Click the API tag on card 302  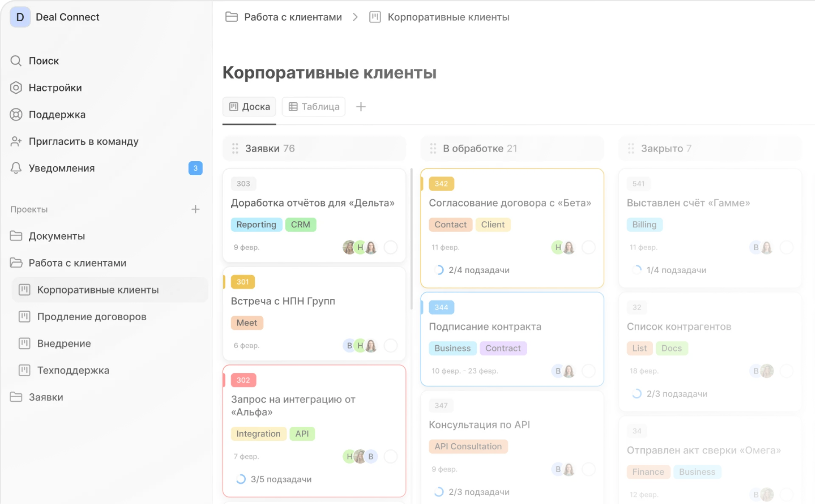[x=302, y=434]
